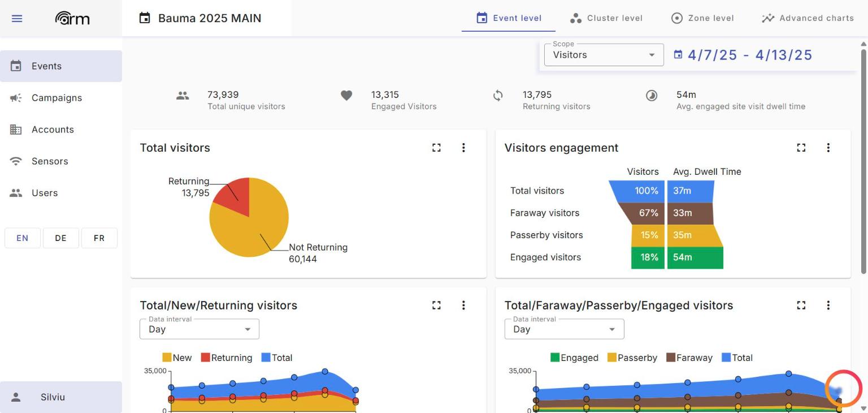Click blue Total visitors 100% funnel bar
This screenshot has height=413, width=868.
(637, 191)
